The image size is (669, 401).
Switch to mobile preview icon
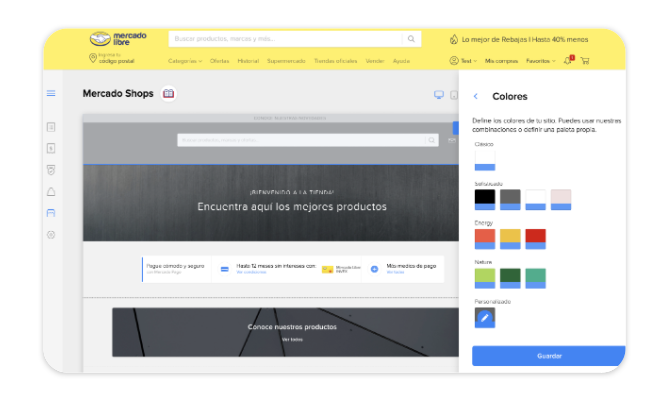pyautogui.click(x=454, y=95)
